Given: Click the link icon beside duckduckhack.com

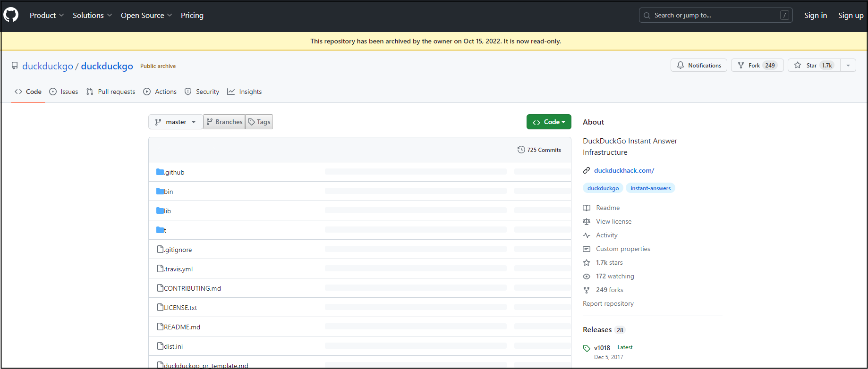Looking at the screenshot, I should [x=587, y=170].
